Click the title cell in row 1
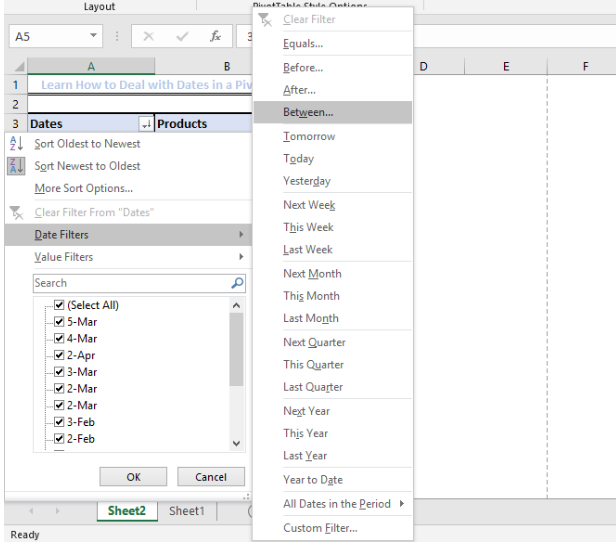Viewport: 616px width, 546px height. click(140, 85)
